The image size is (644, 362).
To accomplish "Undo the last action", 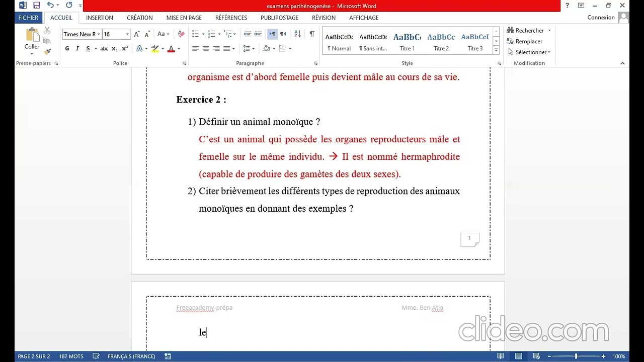I will tap(50, 6).
